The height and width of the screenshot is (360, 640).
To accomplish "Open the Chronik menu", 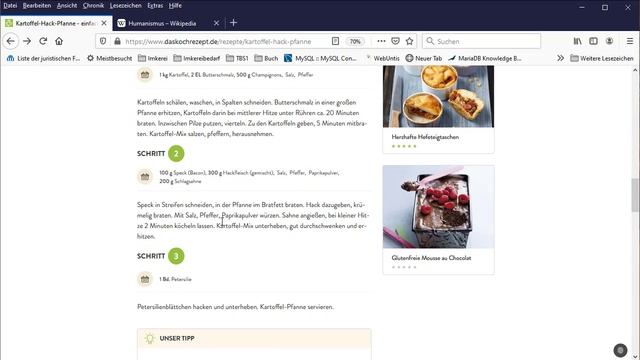I will (x=93, y=6).
